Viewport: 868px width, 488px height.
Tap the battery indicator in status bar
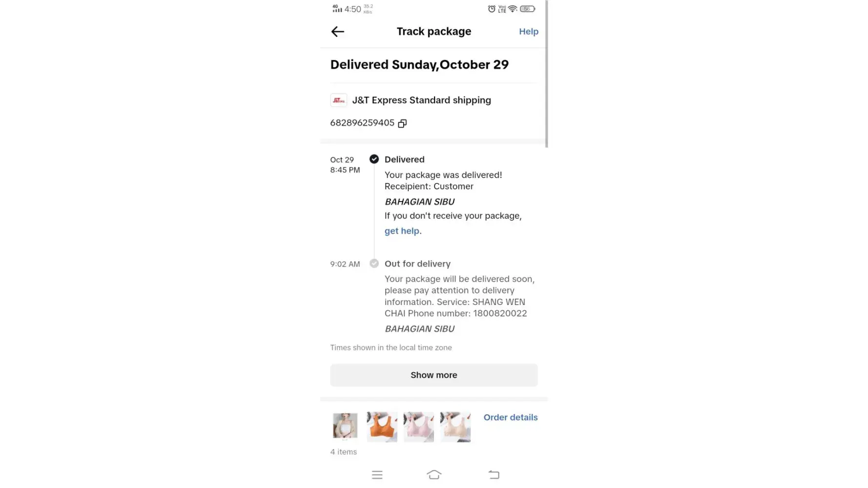coord(527,9)
